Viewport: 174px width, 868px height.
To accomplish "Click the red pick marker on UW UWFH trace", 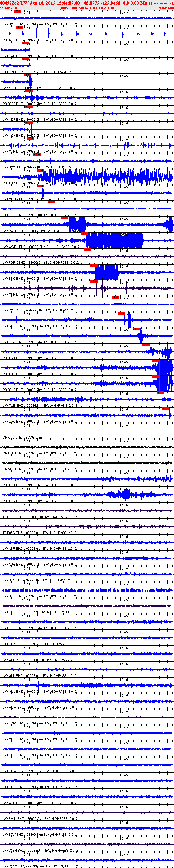I will 84,234.
